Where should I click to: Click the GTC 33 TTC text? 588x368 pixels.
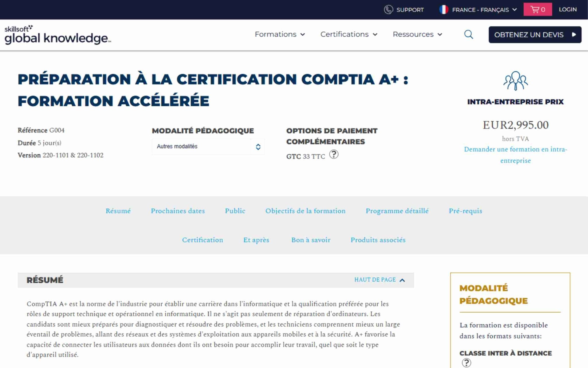[305, 156]
